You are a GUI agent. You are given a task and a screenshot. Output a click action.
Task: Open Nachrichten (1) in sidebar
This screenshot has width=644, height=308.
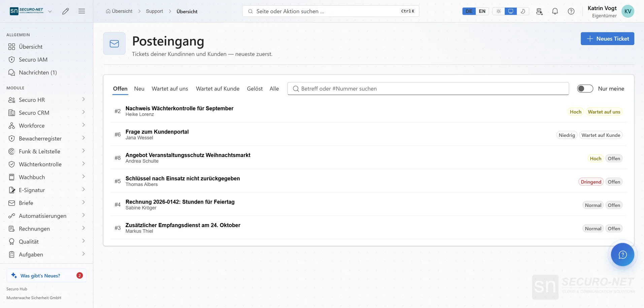[x=38, y=72]
